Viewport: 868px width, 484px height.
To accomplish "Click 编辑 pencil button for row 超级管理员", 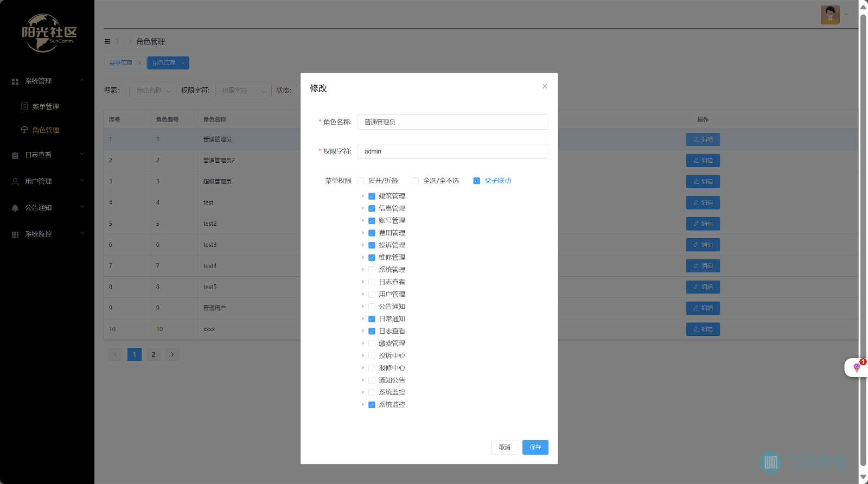I will (703, 182).
